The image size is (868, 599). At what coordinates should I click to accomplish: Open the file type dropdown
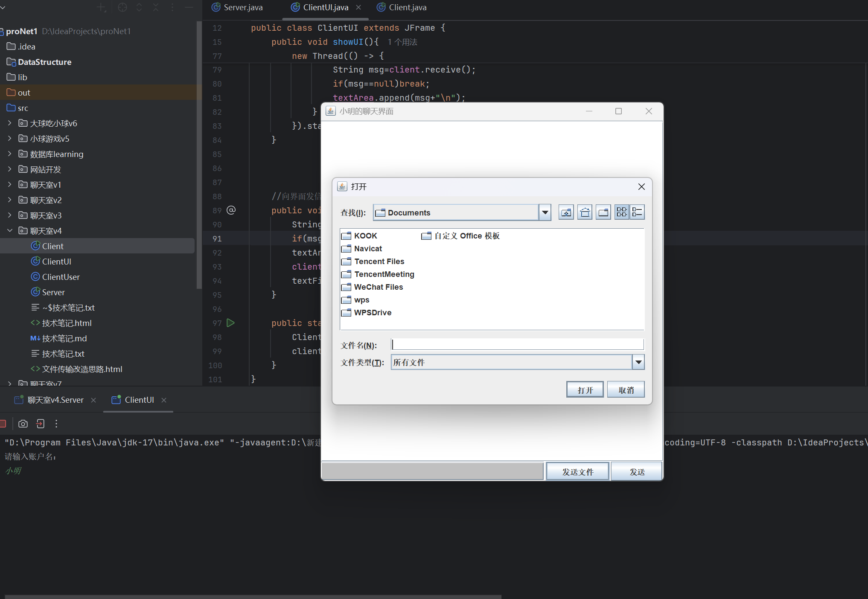[x=638, y=362]
